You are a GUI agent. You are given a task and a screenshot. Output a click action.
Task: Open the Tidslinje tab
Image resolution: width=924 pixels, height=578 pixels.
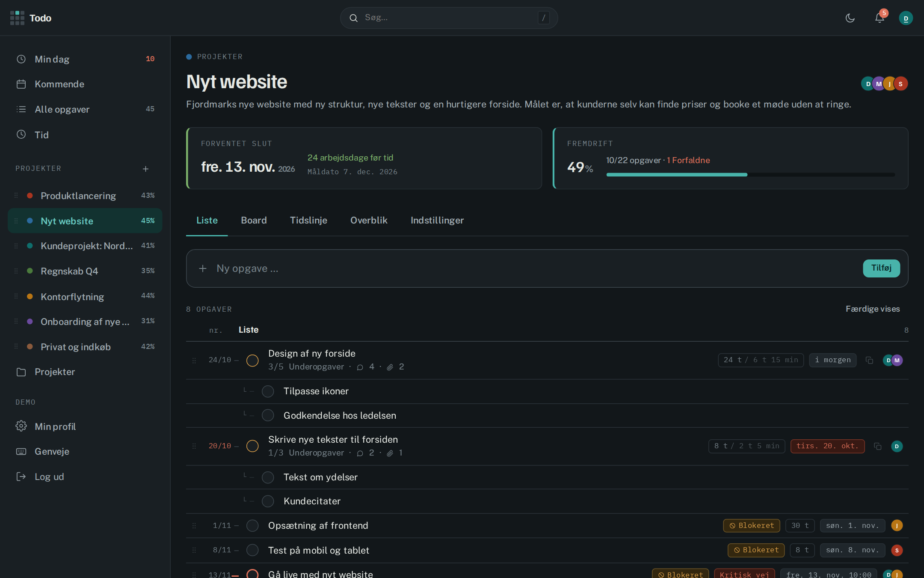[x=308, y=220]
